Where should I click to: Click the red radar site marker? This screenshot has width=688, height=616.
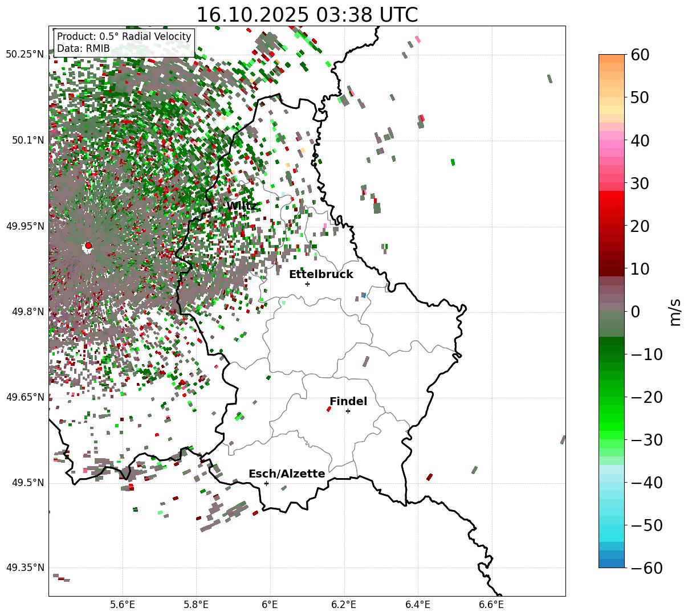click(88, 246)
